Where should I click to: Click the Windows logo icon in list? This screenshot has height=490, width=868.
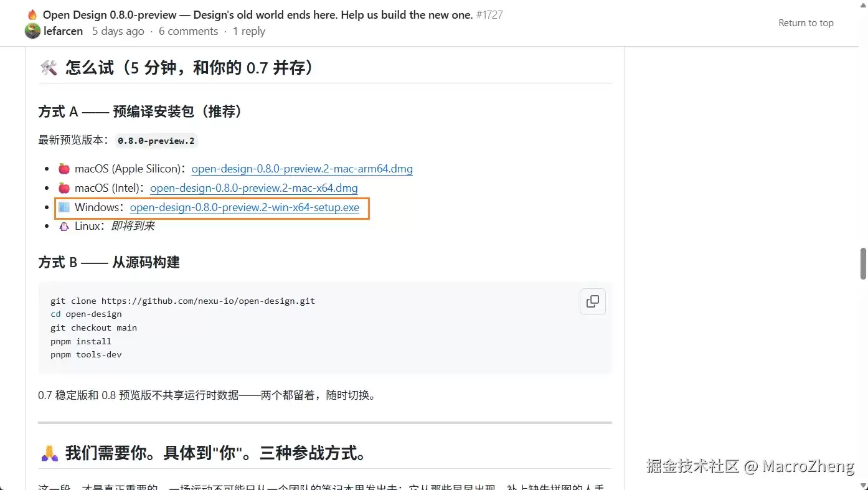(64, 207)
